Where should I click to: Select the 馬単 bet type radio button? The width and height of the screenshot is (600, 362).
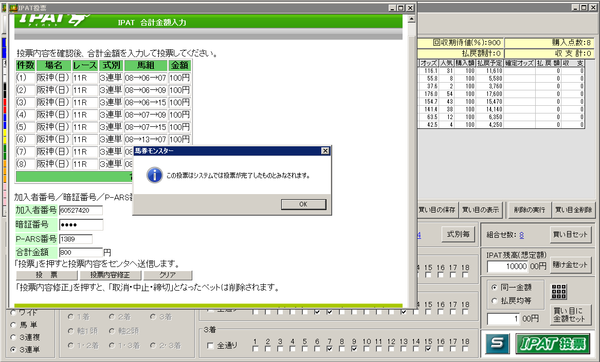(13, 325)
